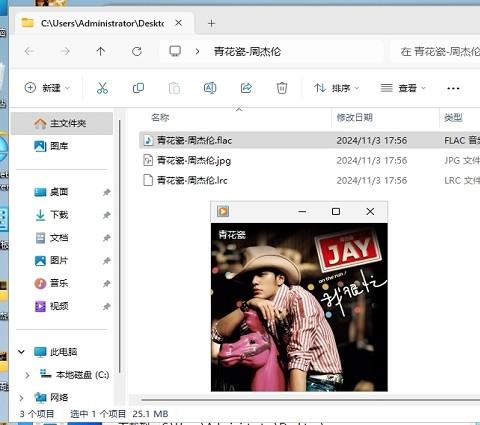Unpin 音乐 using its pin icon
This screenshot has width=480, height=425.
pyautogui.click(x=107, y=283)
